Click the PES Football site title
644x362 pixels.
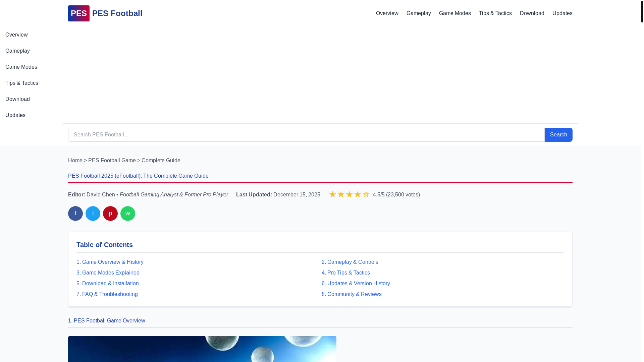click(x=117, y=13)
